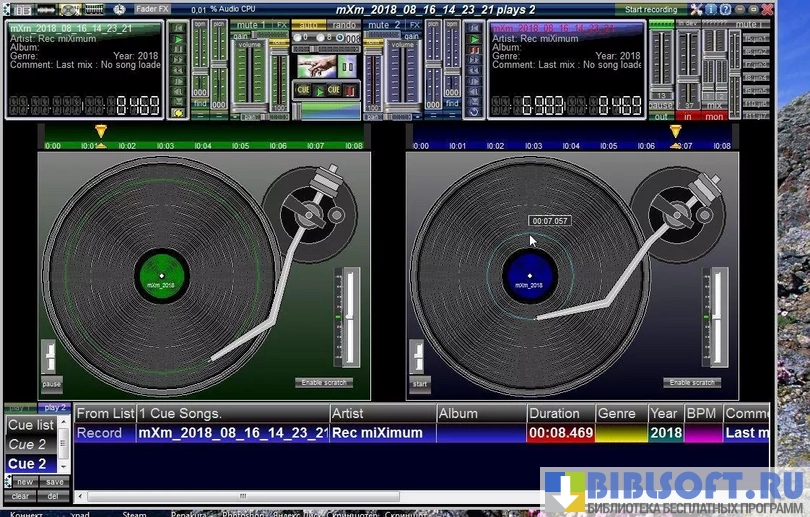Open the info icon next to settings
The width and height of the screenshot is (810, 517).
[711, 9]
